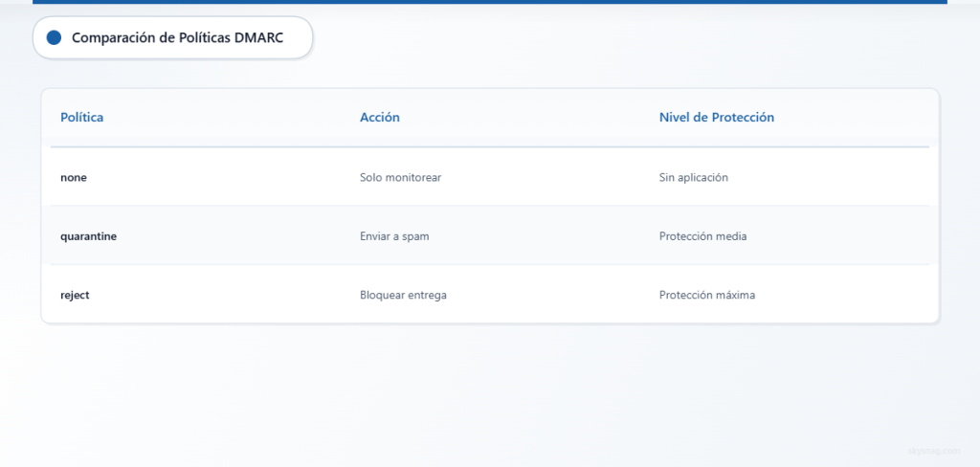Click the 'Protección media' cell
The height and width of the screenshot is (467, 980).
coord(703,236)
